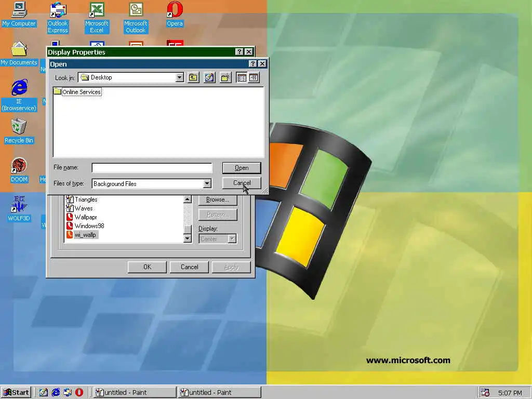532x399 pixels.
Task: Select the DOOM desktop shortcut
Action: [19, 170]
